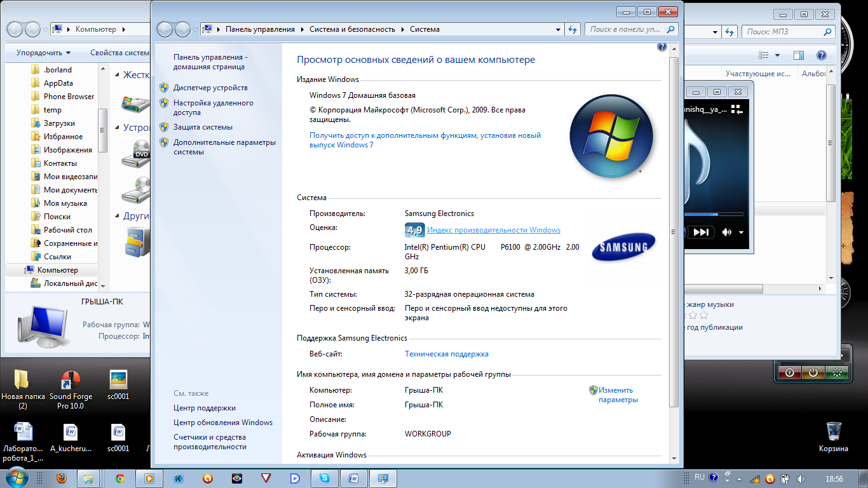
Task: Open Диспетчер устройств link
Action: (x=210, y=88)
